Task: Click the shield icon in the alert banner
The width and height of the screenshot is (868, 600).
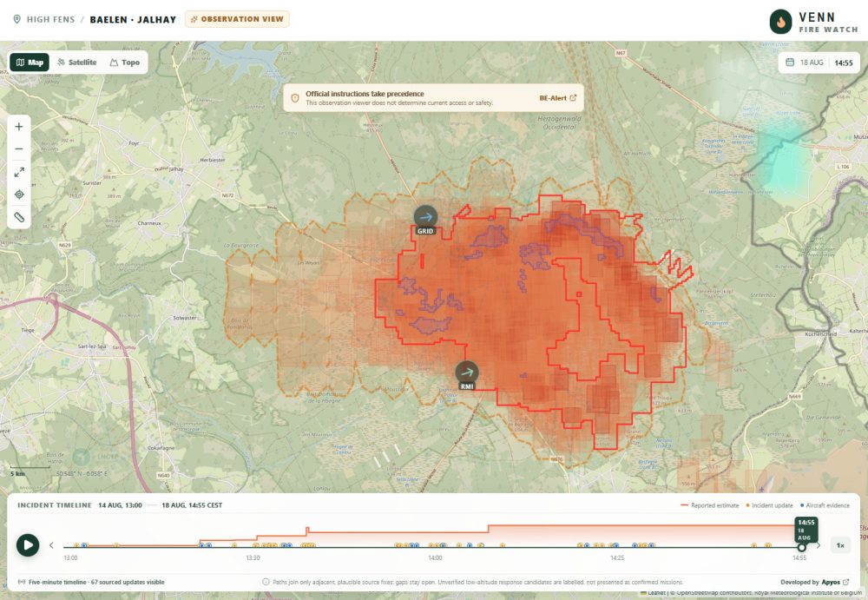Action: pos(295,98)
